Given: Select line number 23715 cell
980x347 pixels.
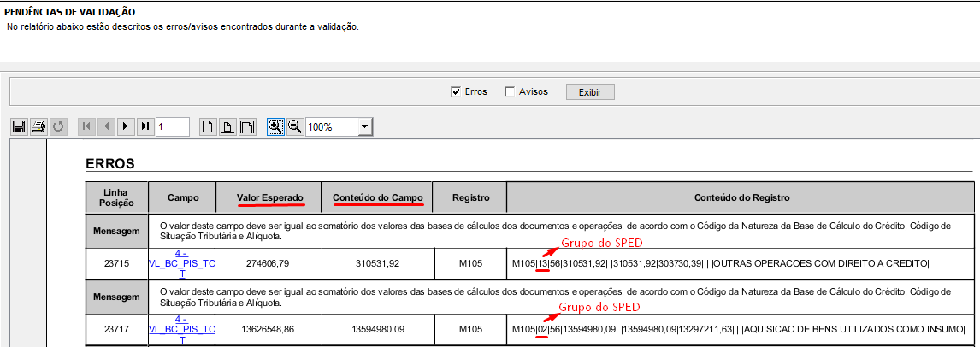Looking at the screenshot, I should 117,263.
